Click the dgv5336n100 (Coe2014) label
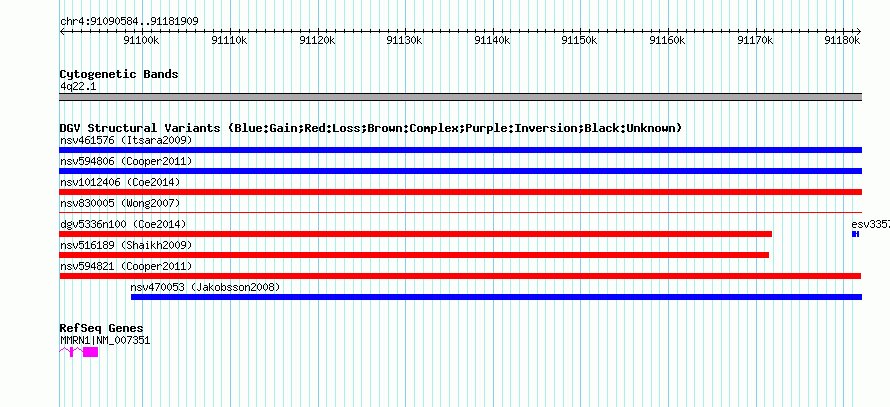 click(123, 224)
